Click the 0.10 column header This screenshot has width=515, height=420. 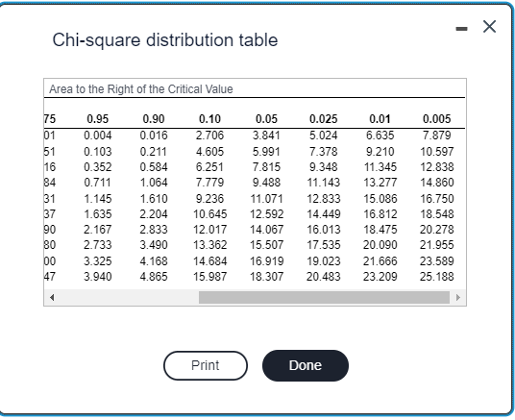point(209,119)
